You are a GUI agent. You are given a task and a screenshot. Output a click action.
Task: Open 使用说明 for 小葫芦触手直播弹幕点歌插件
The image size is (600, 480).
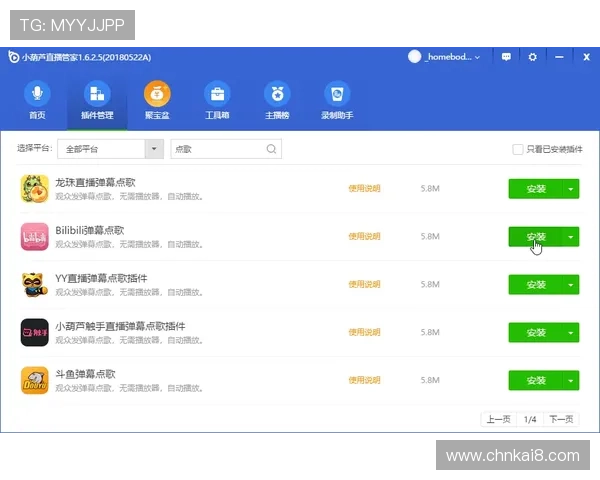364,332
